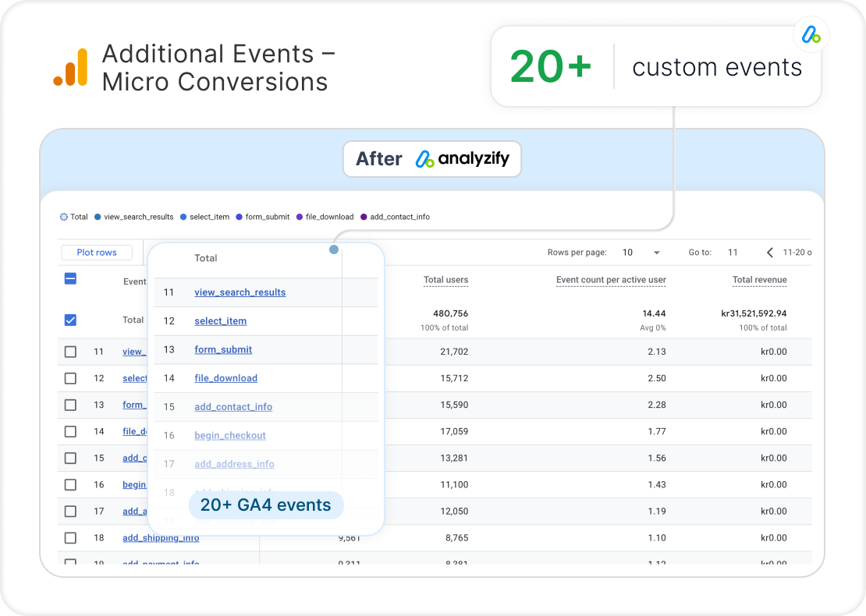Open add_contact_info link in the popup list
866x616 pixels.
pos(233,407)
